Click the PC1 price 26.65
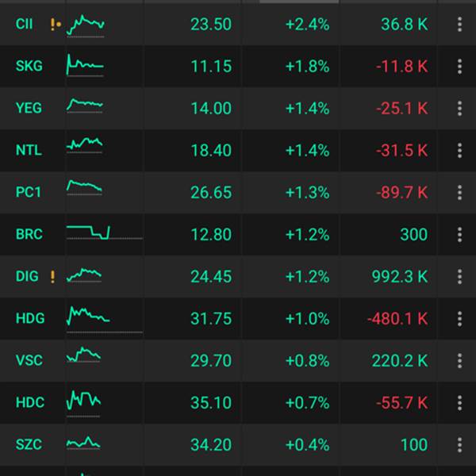Screen dimensions: 476x476 (211, 193)
